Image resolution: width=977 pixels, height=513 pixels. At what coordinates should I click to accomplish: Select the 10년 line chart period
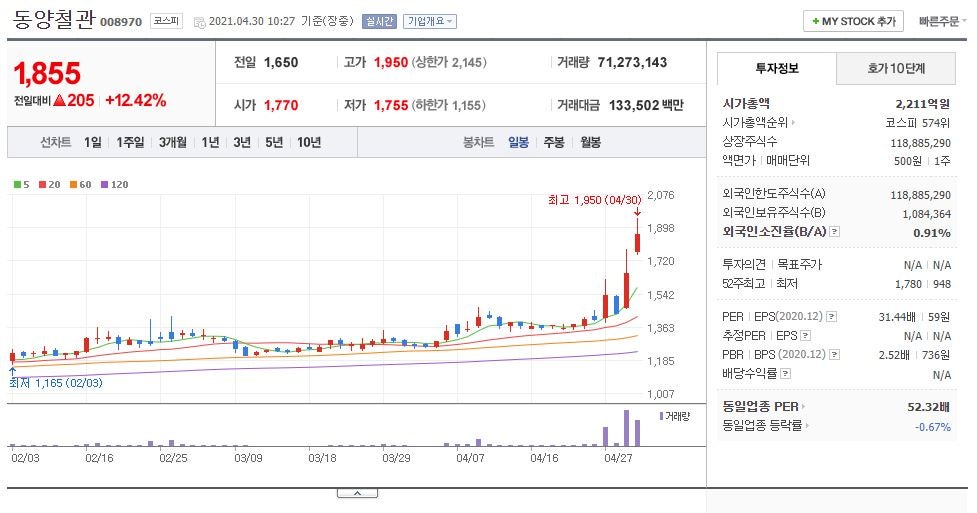[309, 142]
